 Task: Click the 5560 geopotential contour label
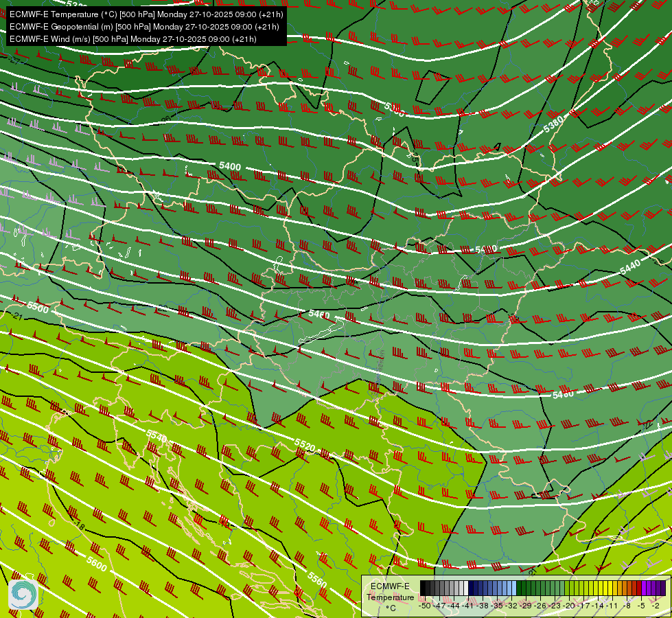click(x=317, y=580)
